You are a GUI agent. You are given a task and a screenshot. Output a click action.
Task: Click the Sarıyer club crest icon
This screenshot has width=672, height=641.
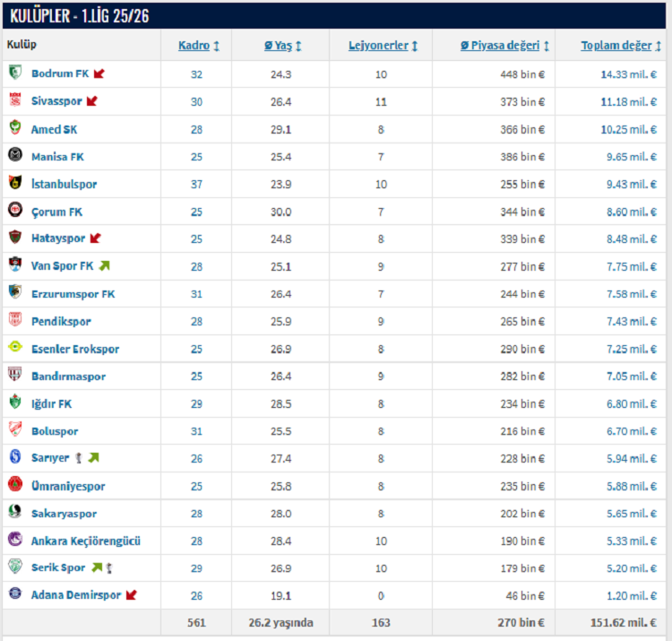tap(15, 458)
